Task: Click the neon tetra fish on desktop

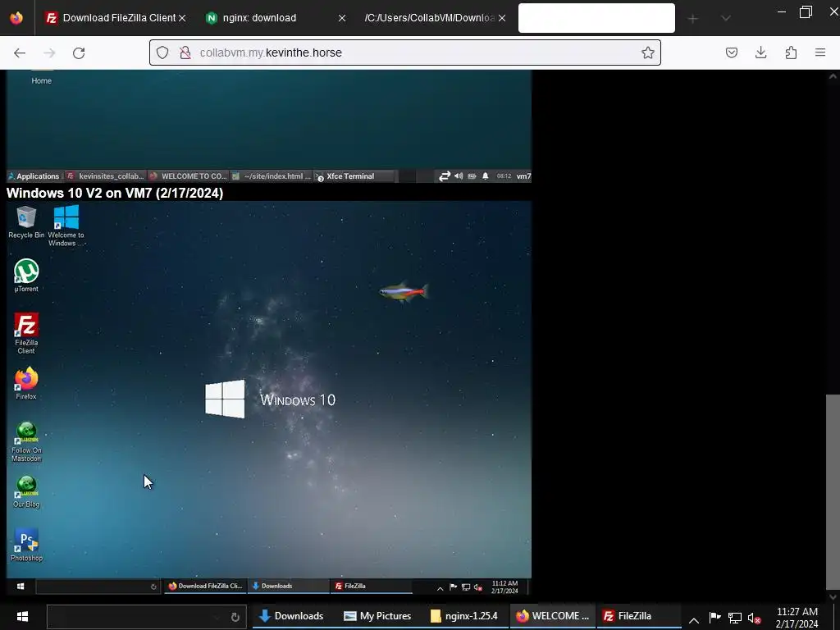Action: (404, 292)
